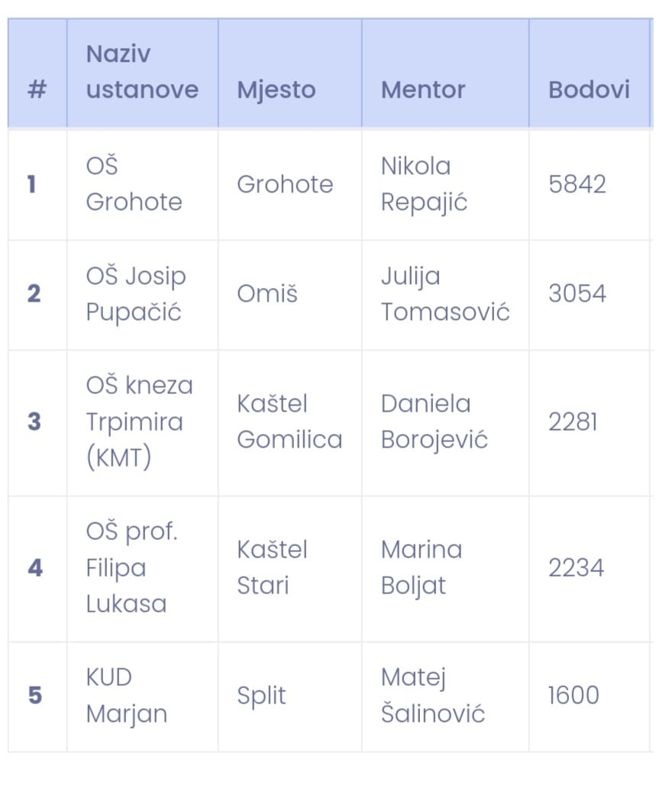Select Kaštel Gomilica location cell
The width and height of the screenshot is (672, 795).
[289, 422]
